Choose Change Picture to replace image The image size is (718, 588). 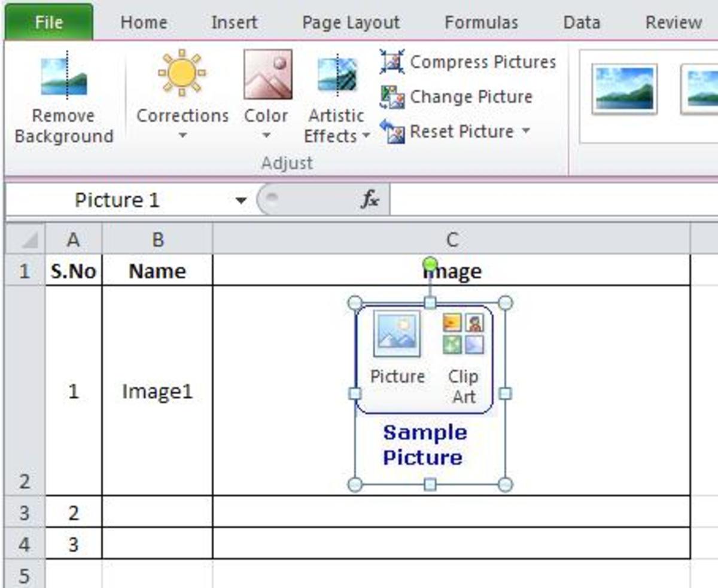[394, 97]
